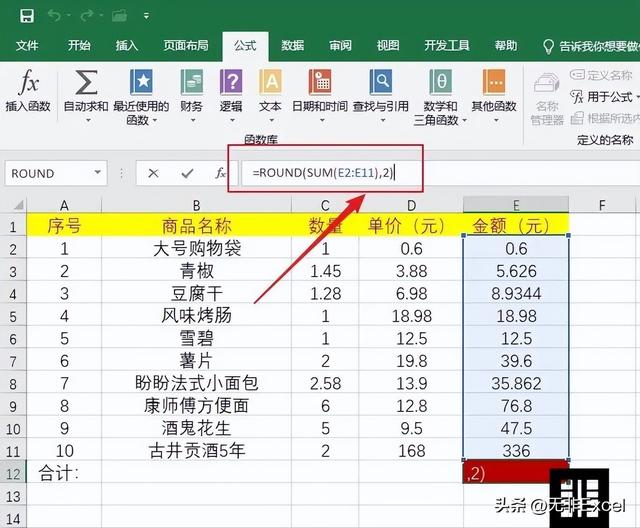
Task: Switch to the 视图 ribbon tab
Action: (388, 45)
